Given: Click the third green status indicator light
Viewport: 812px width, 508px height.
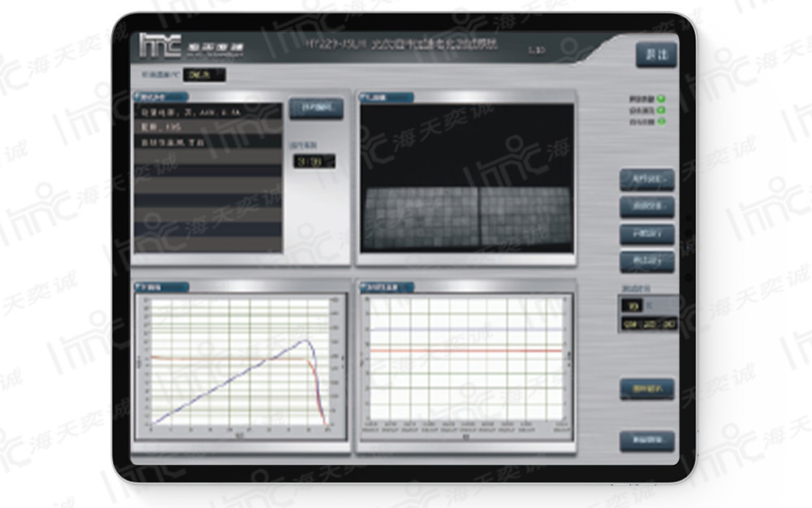Looking at the screenshot, I should click(661, 122).
